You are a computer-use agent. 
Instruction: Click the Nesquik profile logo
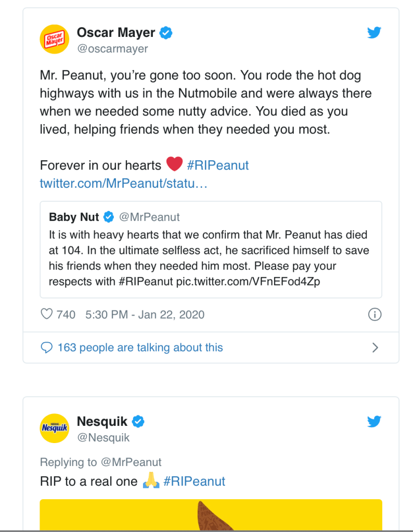(55, 427)
